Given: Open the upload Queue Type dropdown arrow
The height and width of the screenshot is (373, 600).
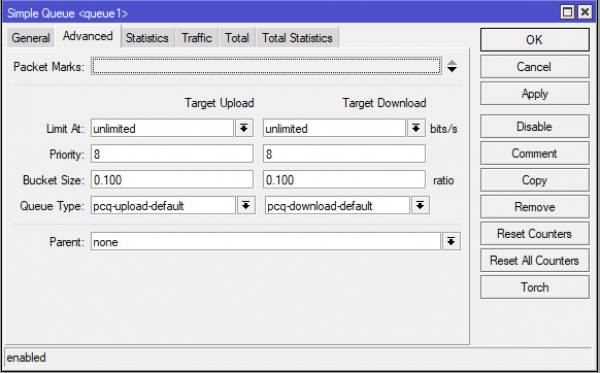Looking at the screenshot, I should pos(246,206).
